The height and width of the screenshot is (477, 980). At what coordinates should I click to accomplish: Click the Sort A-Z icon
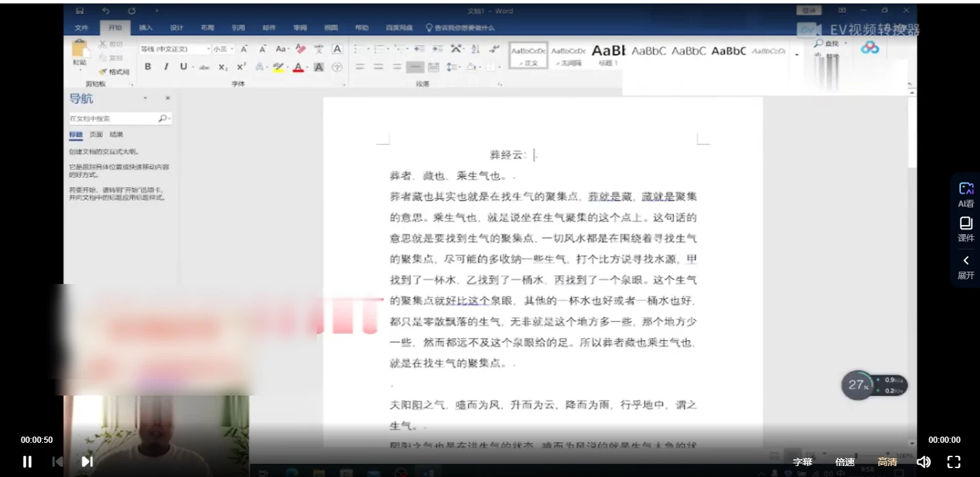point(475,49)
